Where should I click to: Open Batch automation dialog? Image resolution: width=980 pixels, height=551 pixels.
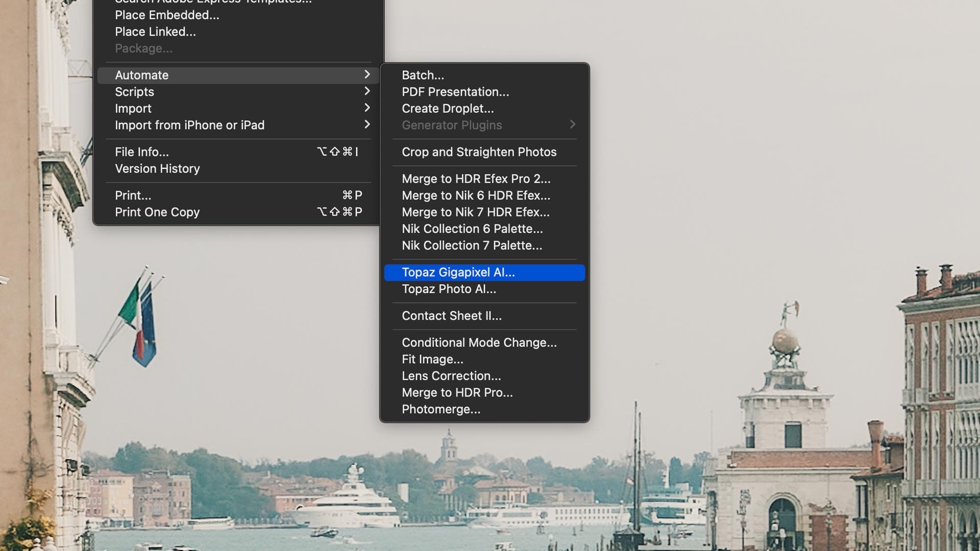pyautogui.click(x=423, y=75)
